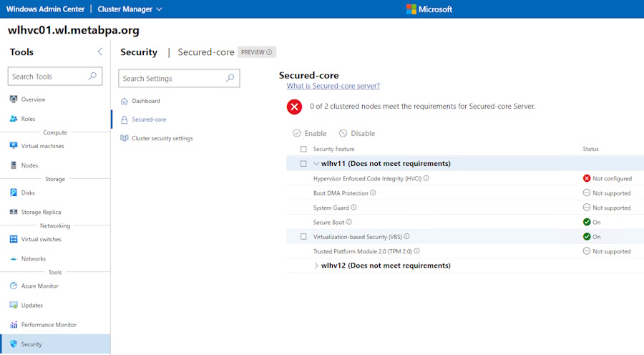Screen dimensions: 644x355
Task: Click the Performance Monitor chart icon
Action: pyautogui.click(x=14, y=324)
